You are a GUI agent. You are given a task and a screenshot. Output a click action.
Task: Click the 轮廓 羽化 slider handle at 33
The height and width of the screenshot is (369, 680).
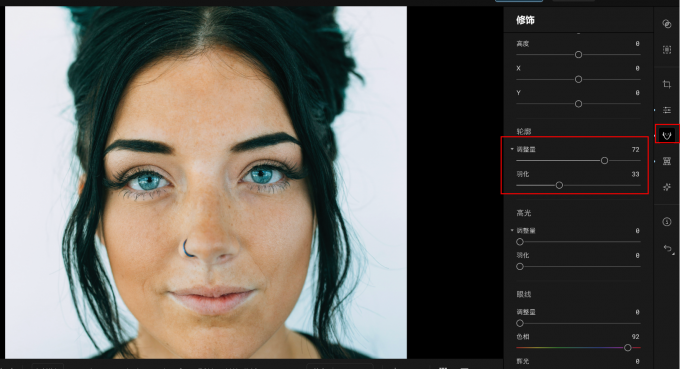click(x=559, y=185)
